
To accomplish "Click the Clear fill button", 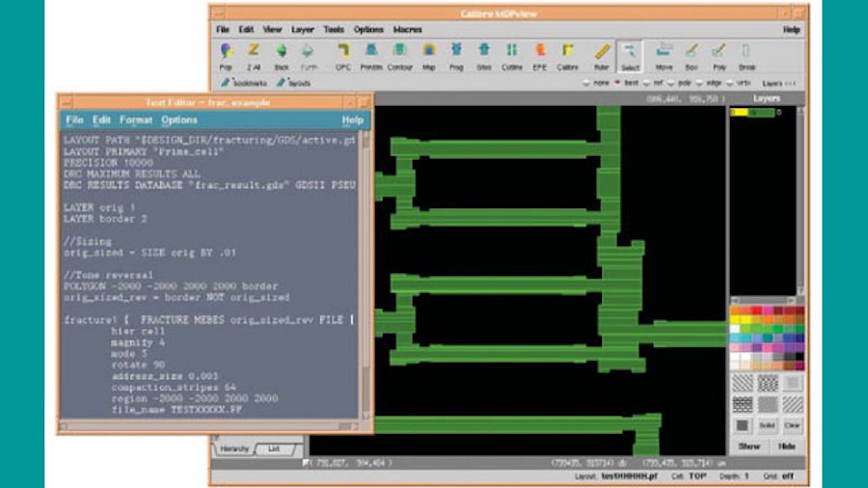I will point(792,425).
